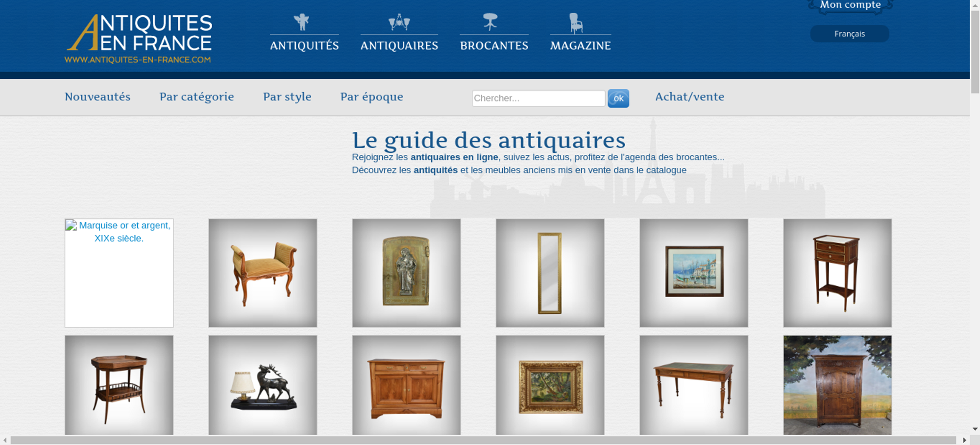Click the ok search button
The image size is (980, 445).
[x=618, y=98]
